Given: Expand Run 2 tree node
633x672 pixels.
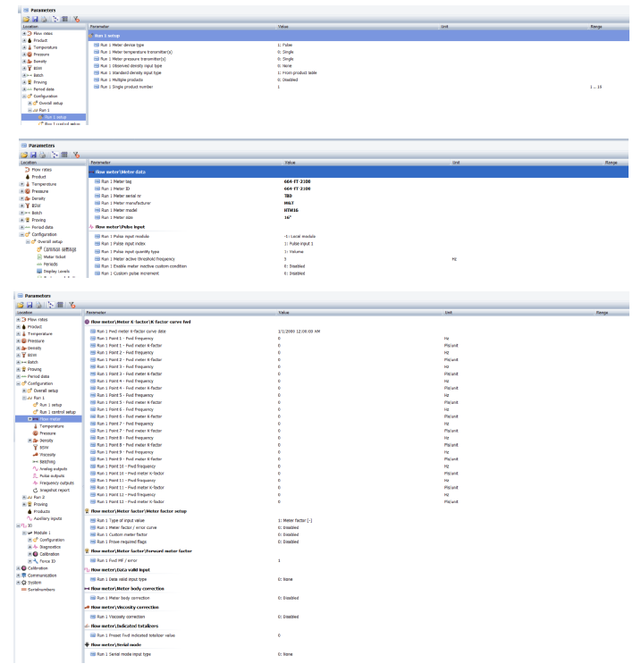Looking at the screenshot, I should point(24,497).
